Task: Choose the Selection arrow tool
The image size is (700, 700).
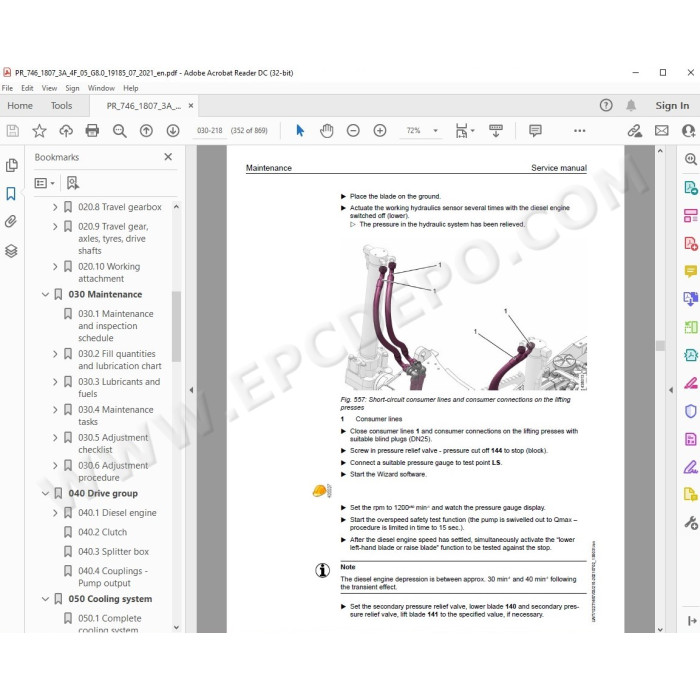Action: point(300,130)
